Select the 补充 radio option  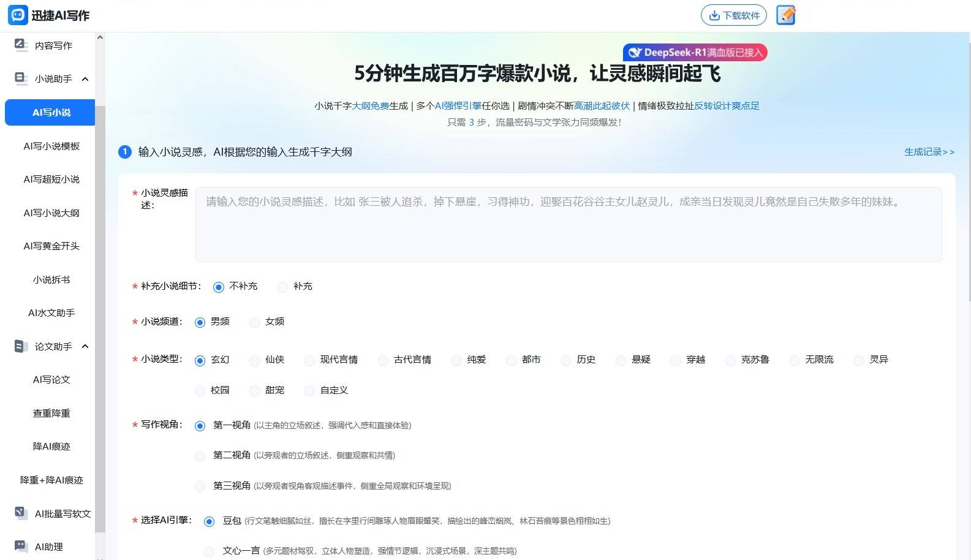[x=282, y=287]
